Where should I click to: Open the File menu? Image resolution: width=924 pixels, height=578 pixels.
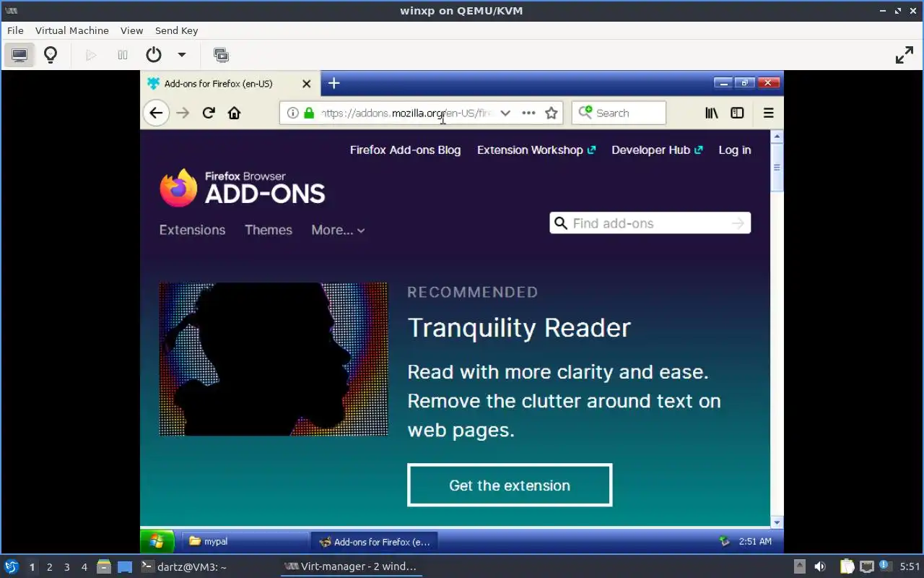click(x=15, y=30)
